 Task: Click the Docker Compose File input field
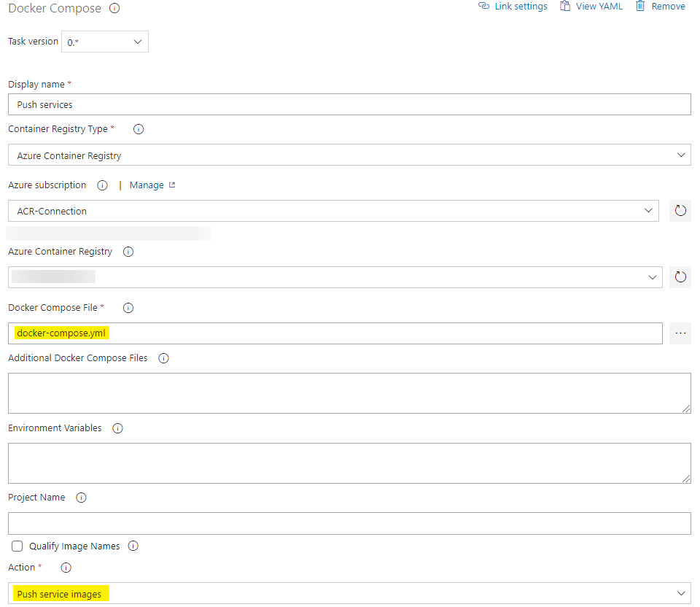[x=335, y=333]
